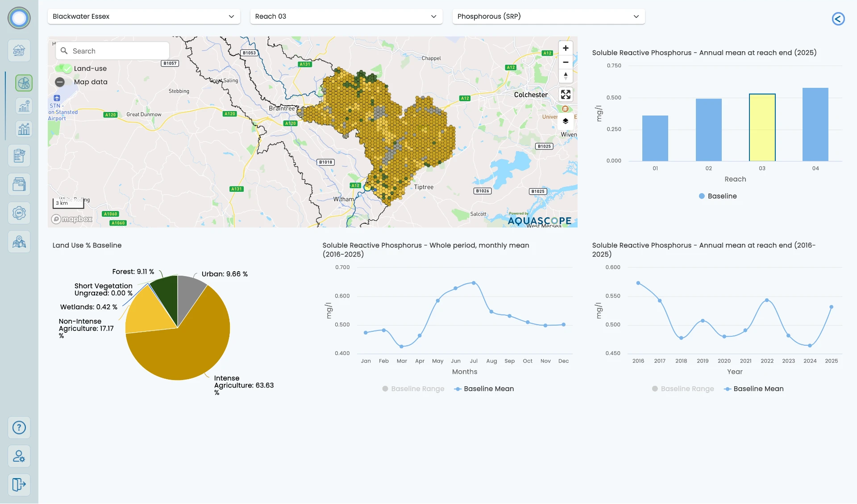Toggle the Land-use switch off
This screenshot has height=504, width=857.
tap(63, 69)
